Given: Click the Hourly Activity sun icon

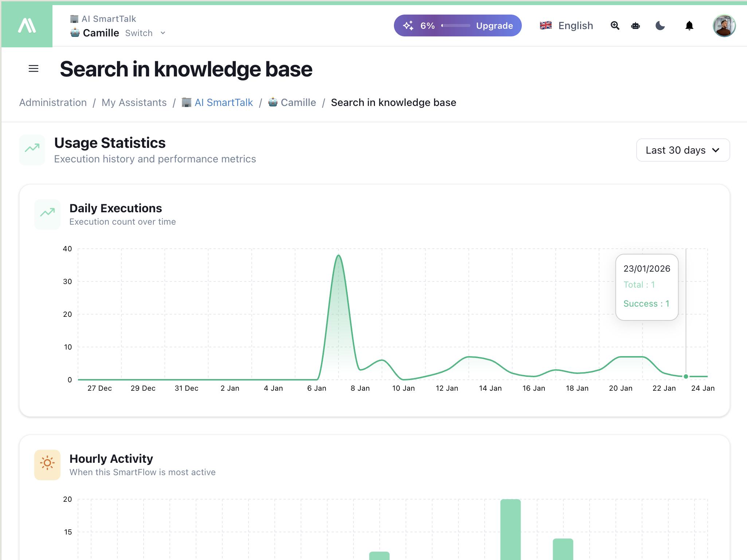Looking at the screenshot, I should pyautogui.click(x=47, y=465).
